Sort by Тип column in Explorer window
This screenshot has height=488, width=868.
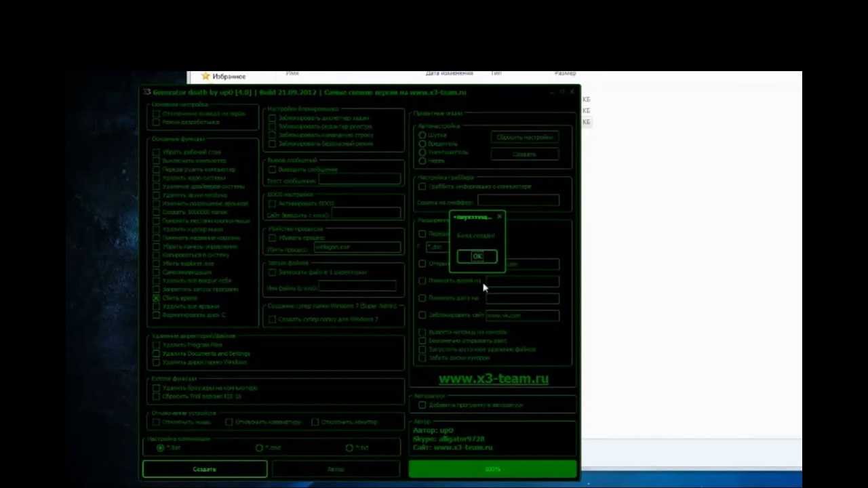click(x=496, y=73)
